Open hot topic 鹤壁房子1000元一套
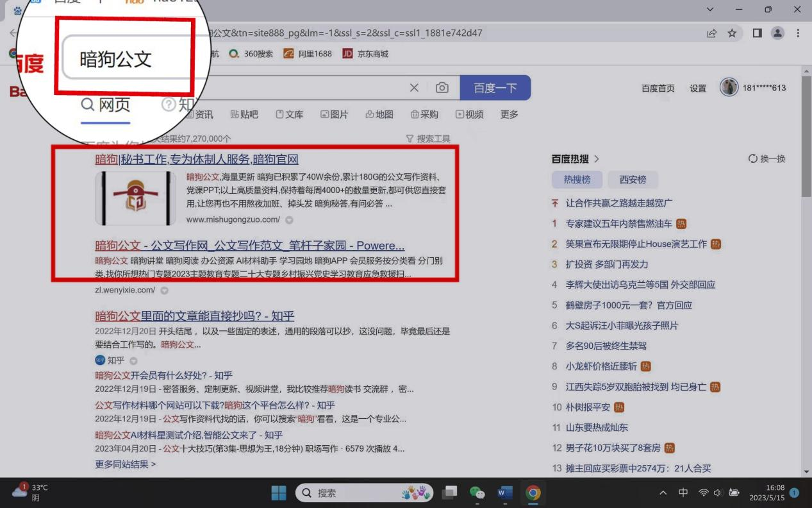The width and height of the screenshot is (812, 508). [x=629, y=305]
